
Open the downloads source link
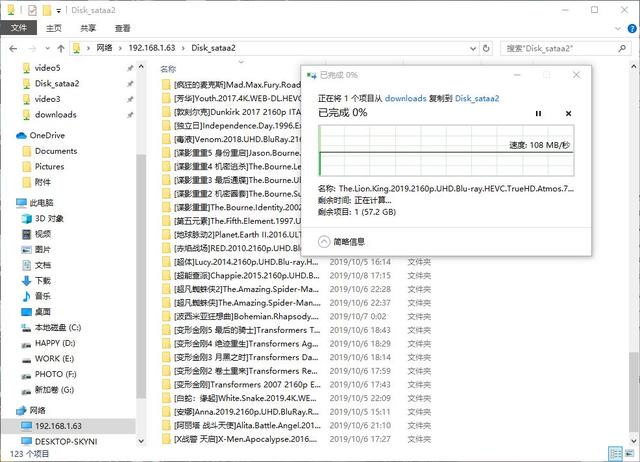[405, 98]
